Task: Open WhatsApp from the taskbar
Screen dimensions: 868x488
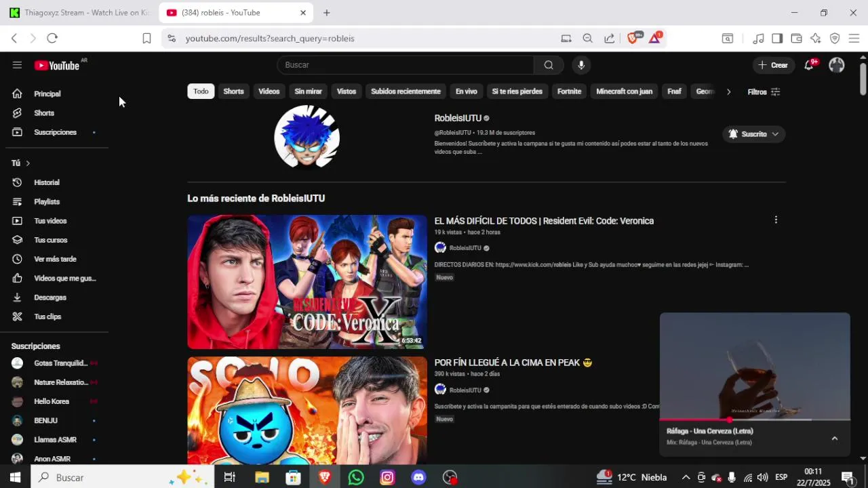Action: [356, 478]
